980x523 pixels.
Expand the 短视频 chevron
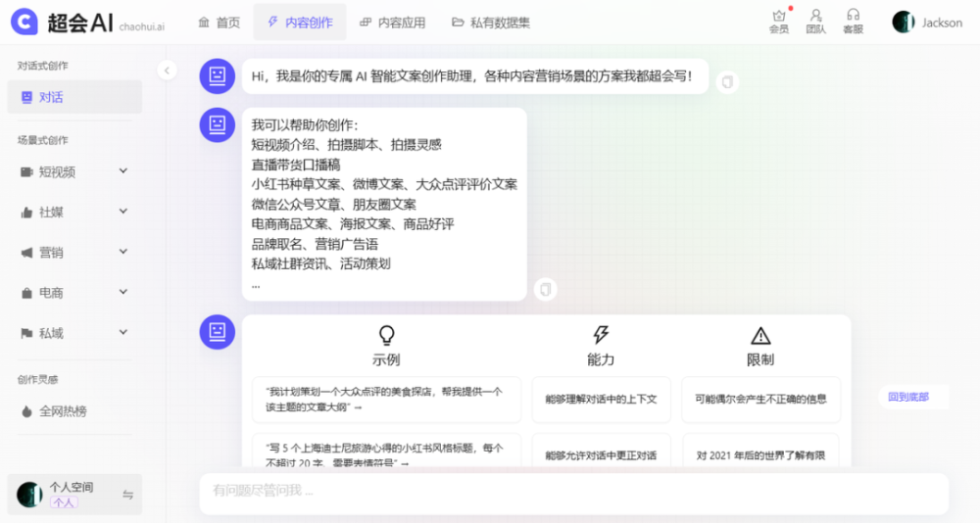click(x=123, y=171)
